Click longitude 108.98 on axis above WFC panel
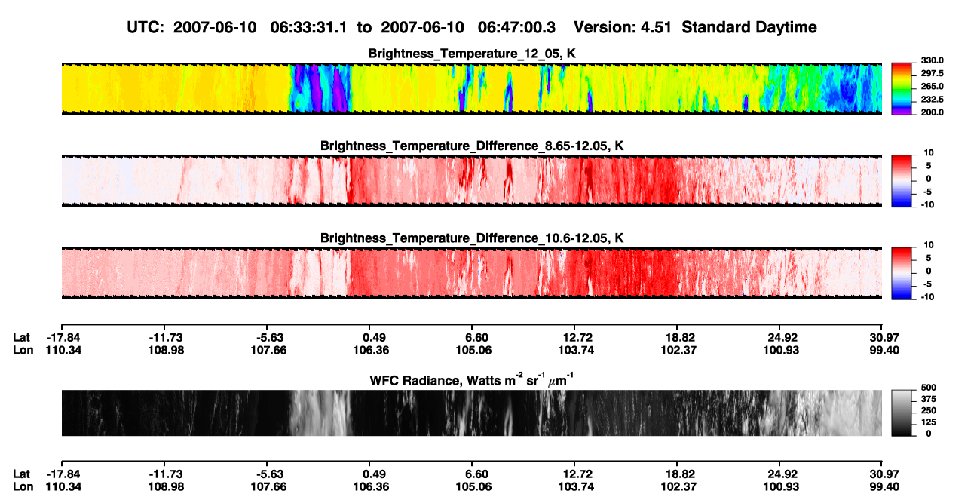The image size is (980, 503). point(166,350)
